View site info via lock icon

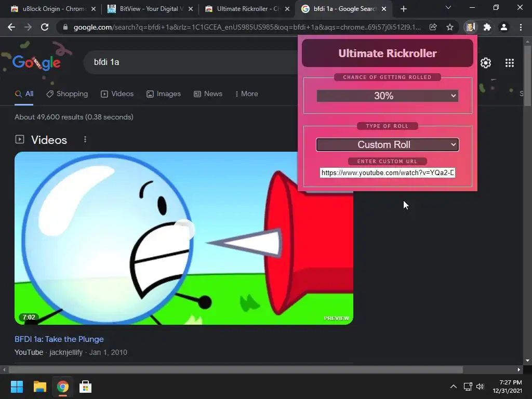(65, 27)
